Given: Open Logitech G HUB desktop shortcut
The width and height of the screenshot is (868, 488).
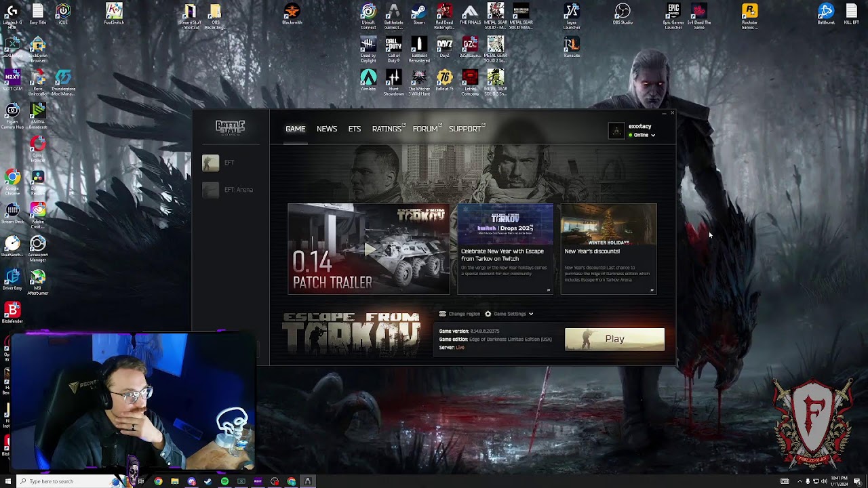Looking at the screenshot, I should click(x=12, y=16).
